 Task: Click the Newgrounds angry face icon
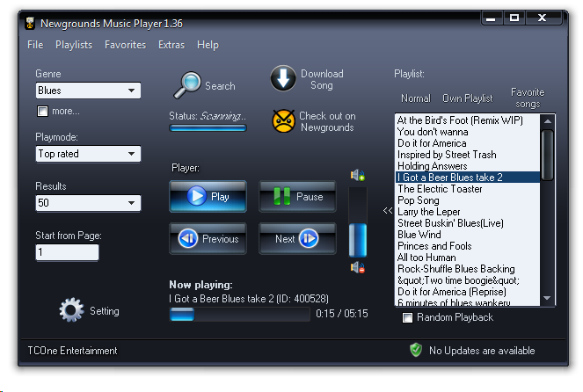tap(283, 121)
